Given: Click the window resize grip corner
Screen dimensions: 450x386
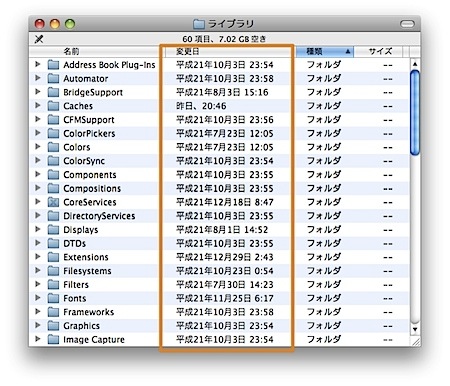Looking at the screenshot, I should click(416, 342).
